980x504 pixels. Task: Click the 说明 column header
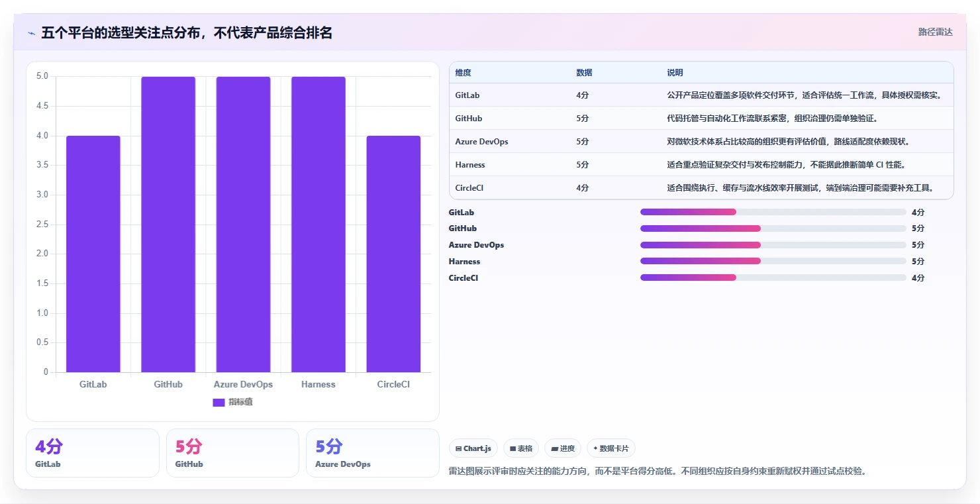pos(675,73)
